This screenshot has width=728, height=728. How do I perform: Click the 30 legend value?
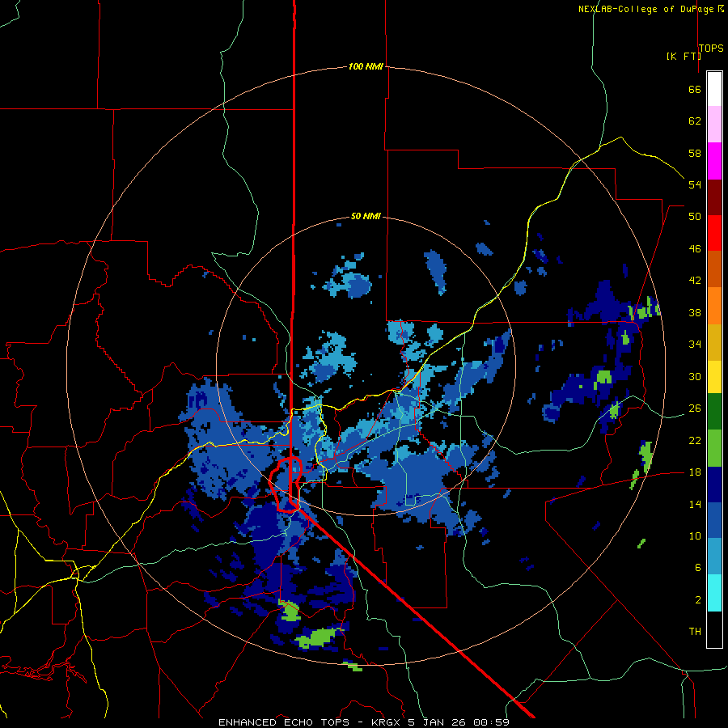coord(695,376)
